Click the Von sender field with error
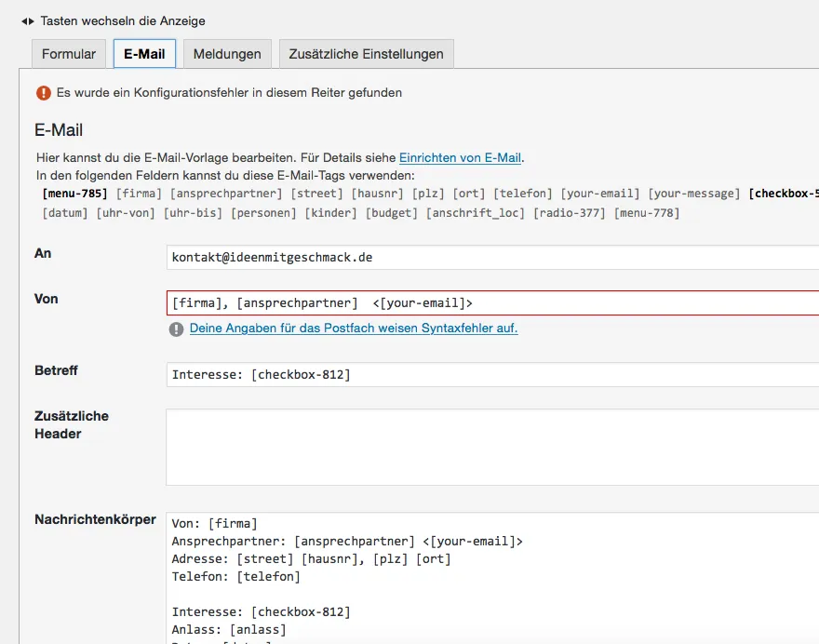The height and width of the screenshot is (644, 819). 492,303
